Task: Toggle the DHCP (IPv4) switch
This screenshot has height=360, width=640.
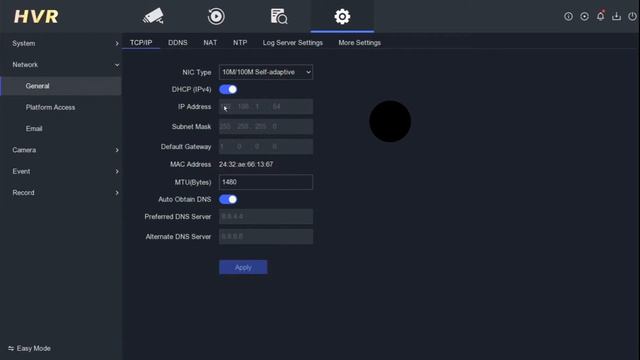Action: pos(228,89)
